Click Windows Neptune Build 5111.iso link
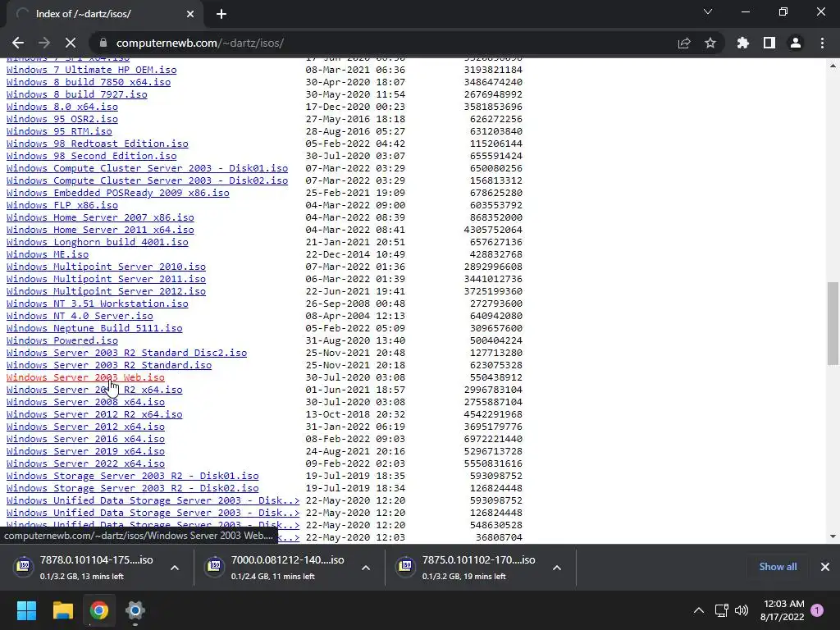 pyautogui.click(x=94, y=328)
